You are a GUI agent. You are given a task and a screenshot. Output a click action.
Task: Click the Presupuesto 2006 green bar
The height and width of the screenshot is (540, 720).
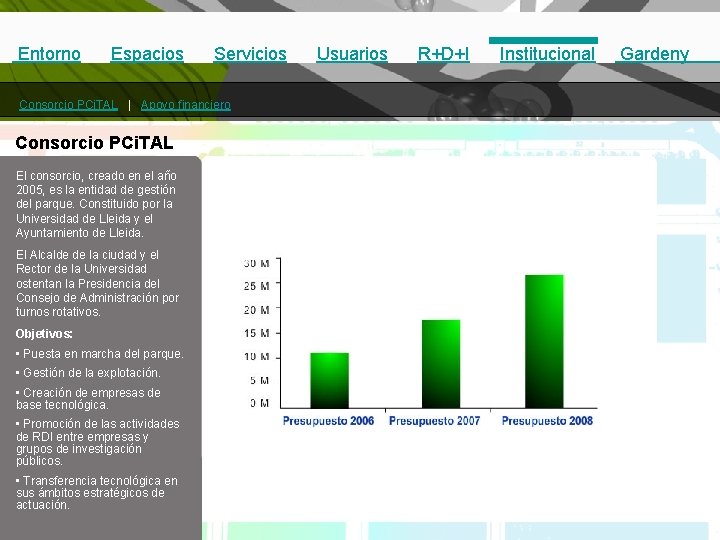[x=329, y=380]
